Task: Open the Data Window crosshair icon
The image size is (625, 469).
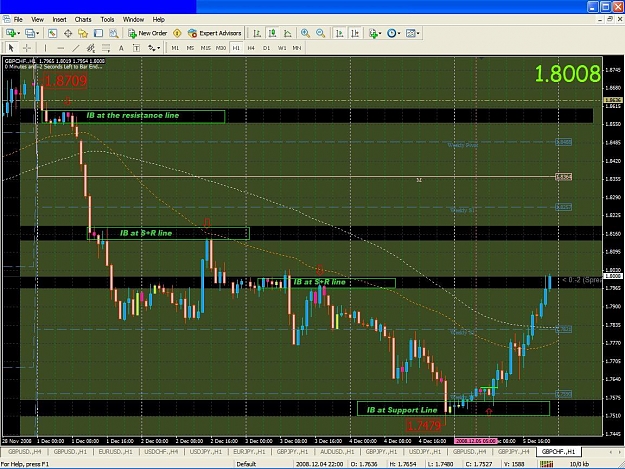Action: [x=68, y=33]
